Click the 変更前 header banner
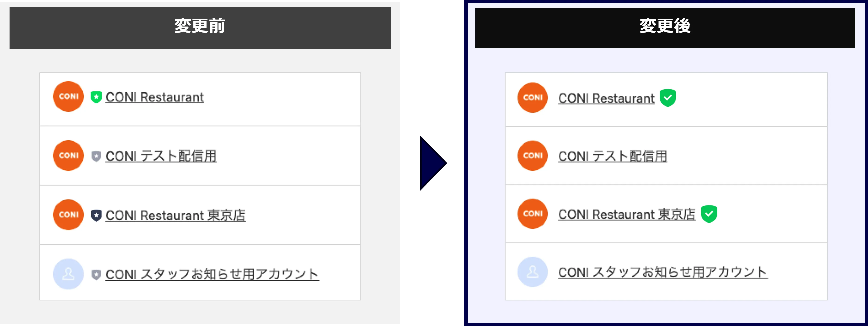This screenshot has width=868, height=326. pyautogui.click(x=200, y=28)
